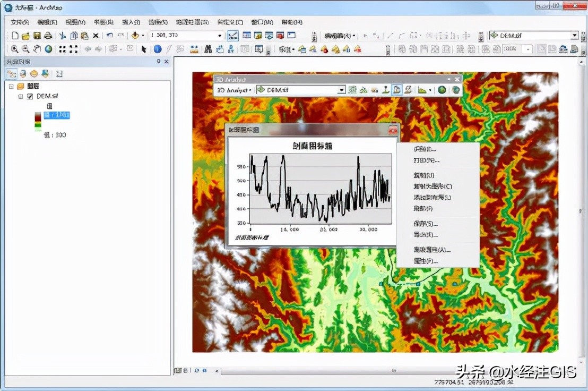
Task: Close the 3D Analyst floating toolbar
Action: 457,79
